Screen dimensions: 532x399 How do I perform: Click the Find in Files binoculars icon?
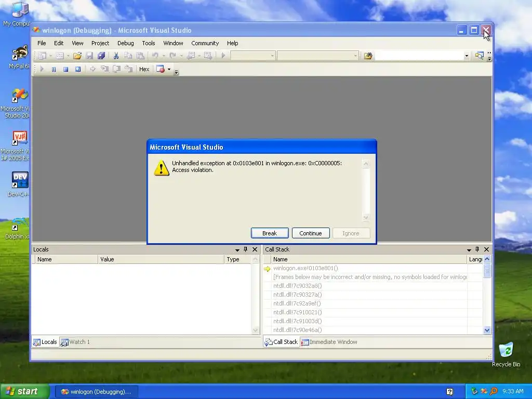point(368,56)
